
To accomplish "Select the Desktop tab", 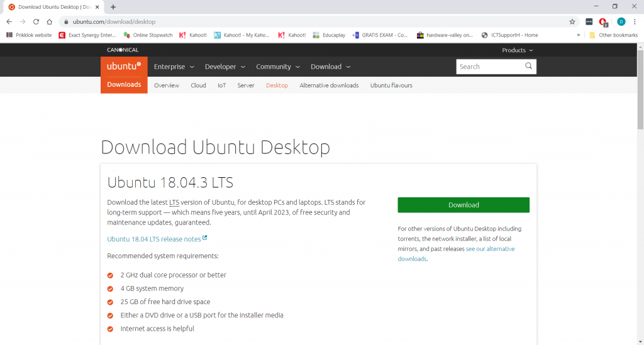I will point(277,85).
